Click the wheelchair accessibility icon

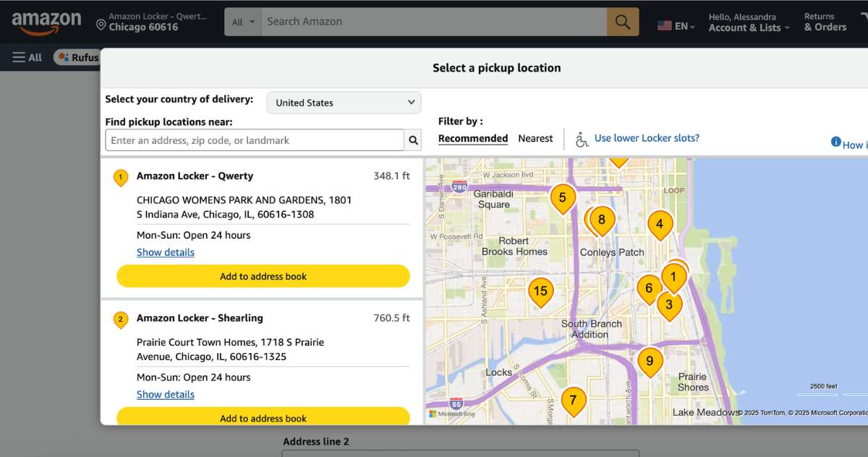pos(582,139)
